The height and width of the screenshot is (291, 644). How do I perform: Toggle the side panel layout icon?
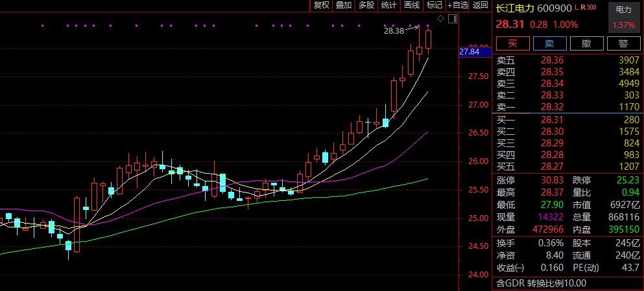click(452, 19)
